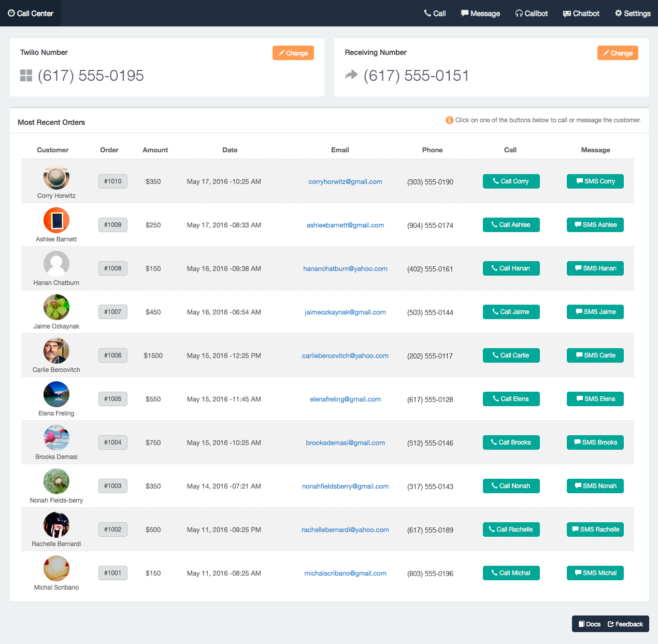This screenshot has width=658, height=644.
Task: Click the Chatbot speech bubble icon
Action: [x=567, y=13]
